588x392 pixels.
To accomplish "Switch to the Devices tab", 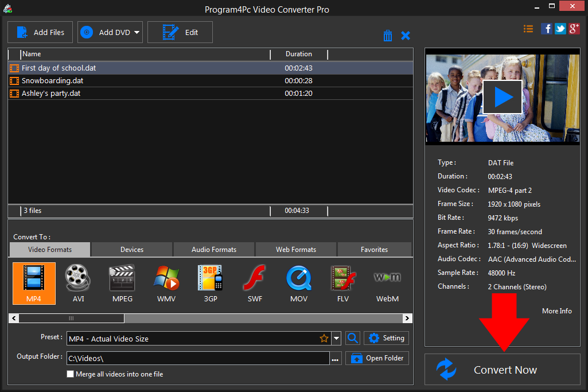I will [132, 250].
